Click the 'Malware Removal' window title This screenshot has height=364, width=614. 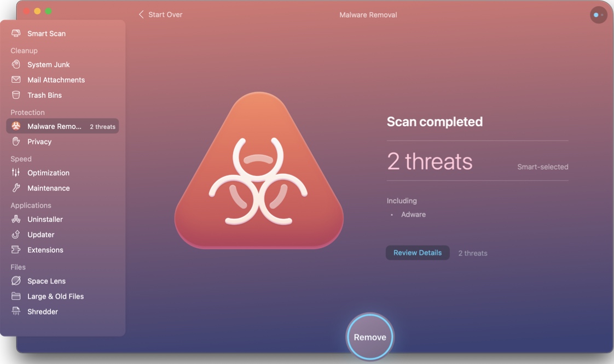tap(368, 15)
